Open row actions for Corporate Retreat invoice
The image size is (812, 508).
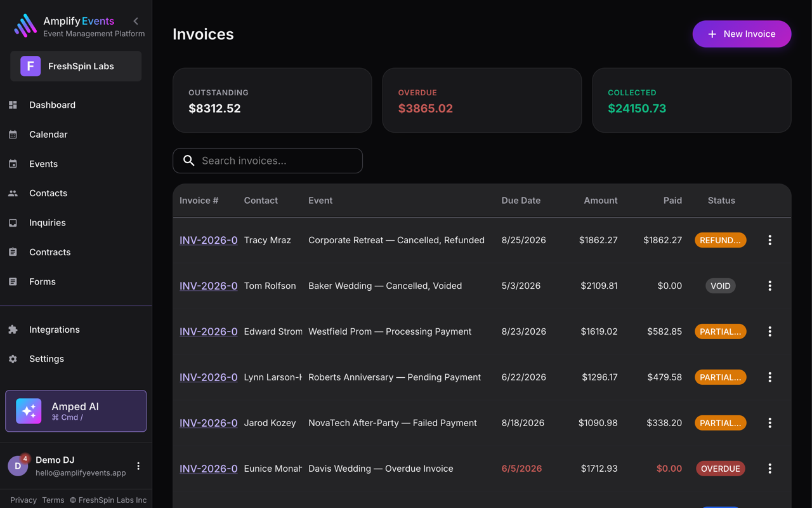[769, 240]
